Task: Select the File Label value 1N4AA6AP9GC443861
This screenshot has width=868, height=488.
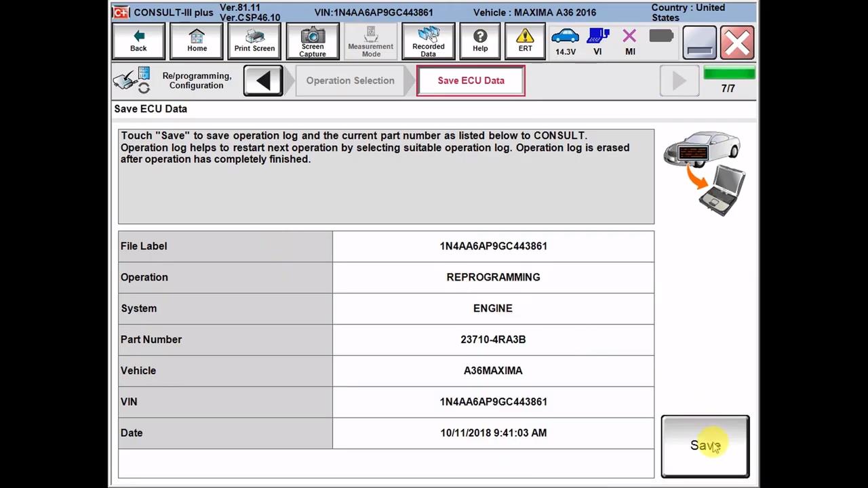Action: 493,246
